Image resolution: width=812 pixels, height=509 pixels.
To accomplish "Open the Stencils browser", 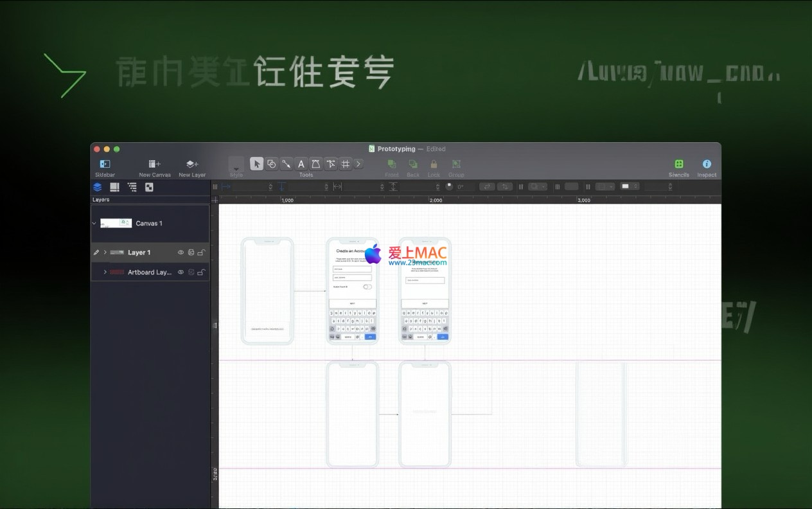I will coord(678,165).
